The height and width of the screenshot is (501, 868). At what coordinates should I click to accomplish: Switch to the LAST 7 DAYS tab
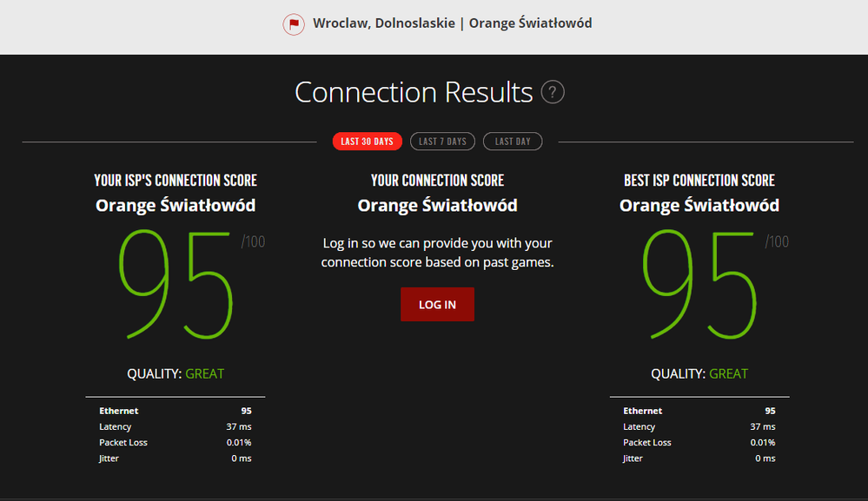click(442, 141)
